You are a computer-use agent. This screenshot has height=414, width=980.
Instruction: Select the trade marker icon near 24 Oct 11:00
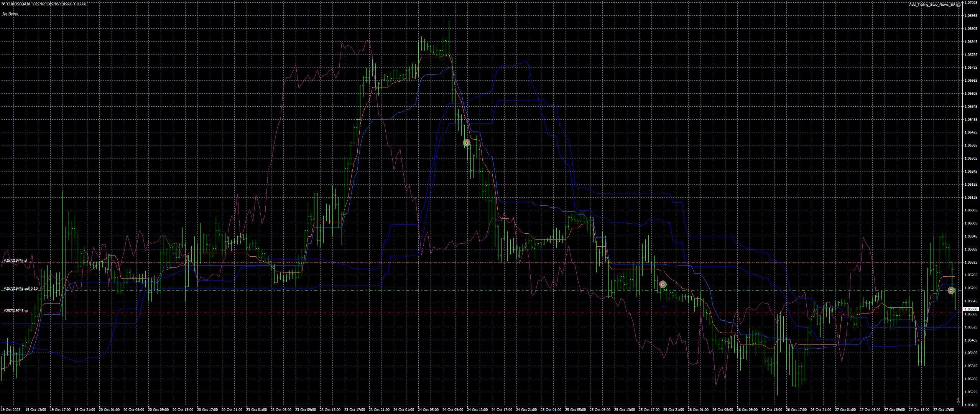click(x=466, y=143)
